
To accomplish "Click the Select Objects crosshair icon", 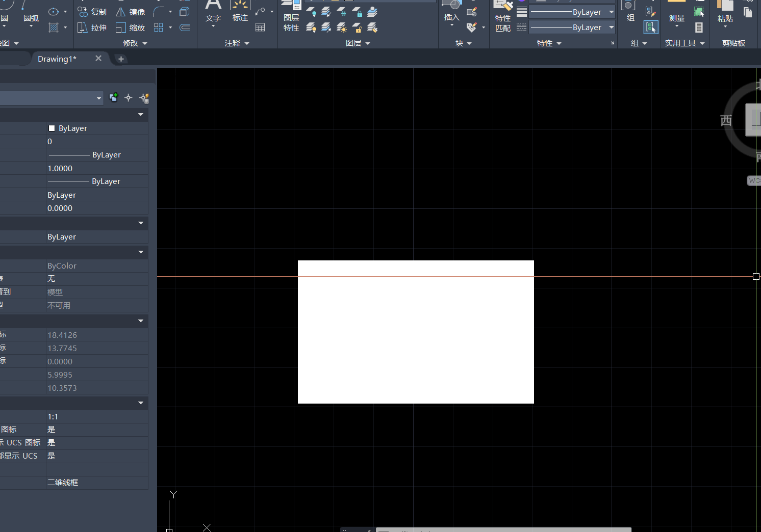I will coord(129,98).
